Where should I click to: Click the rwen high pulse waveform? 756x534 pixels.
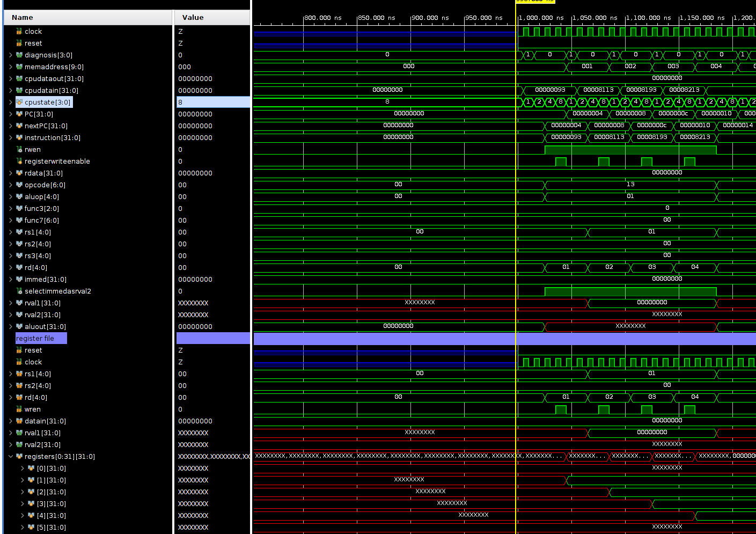pos(630,150)
